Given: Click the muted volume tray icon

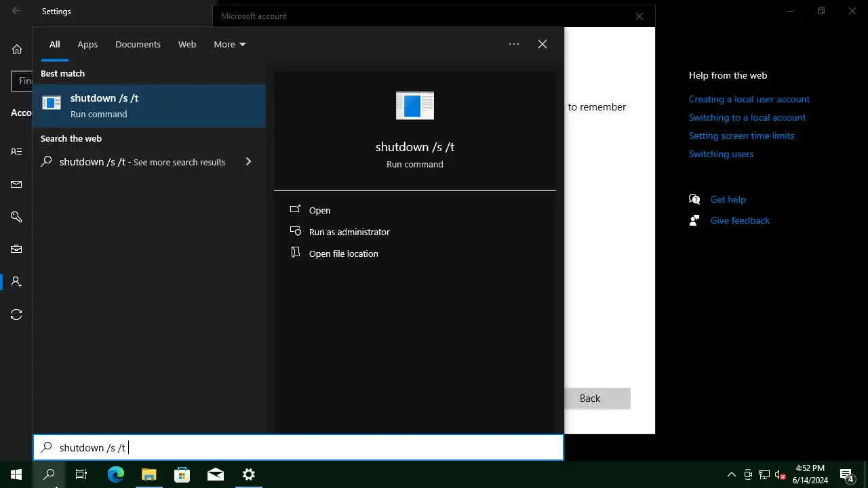Looking at the screenshot, I should 780,474.
